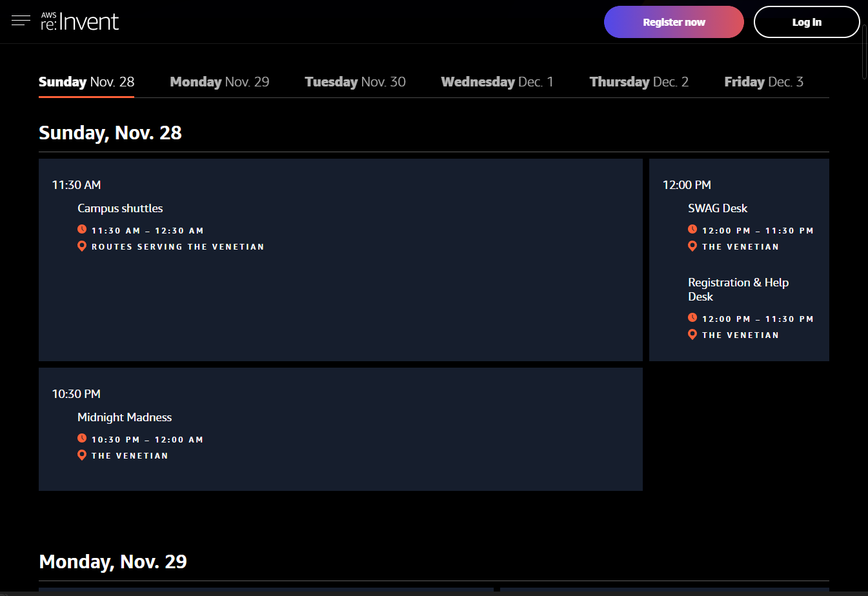
Task: Click the AWS re:Invent logo
Action: click(x=79, y=21)
